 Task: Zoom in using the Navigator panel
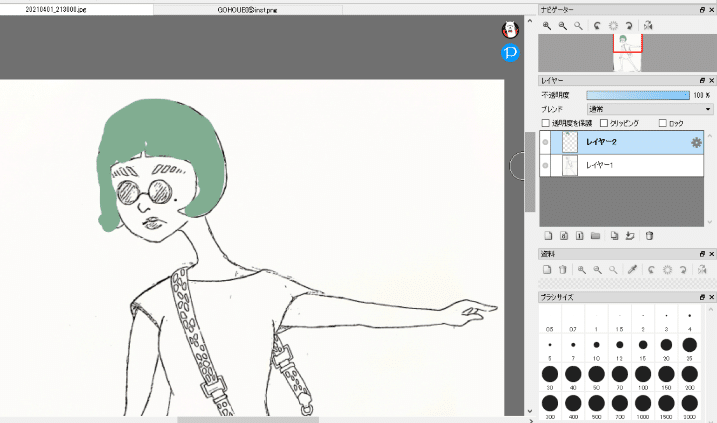click(547, 26)
